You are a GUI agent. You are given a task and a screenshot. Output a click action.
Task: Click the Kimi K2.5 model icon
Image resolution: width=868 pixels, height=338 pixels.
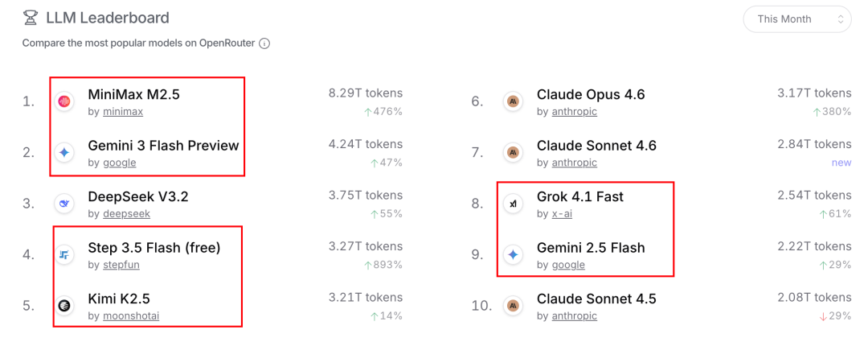[64, 306]
